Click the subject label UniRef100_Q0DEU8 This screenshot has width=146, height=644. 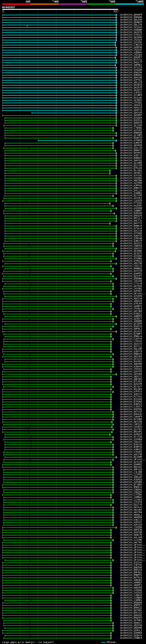coord(131,48)
